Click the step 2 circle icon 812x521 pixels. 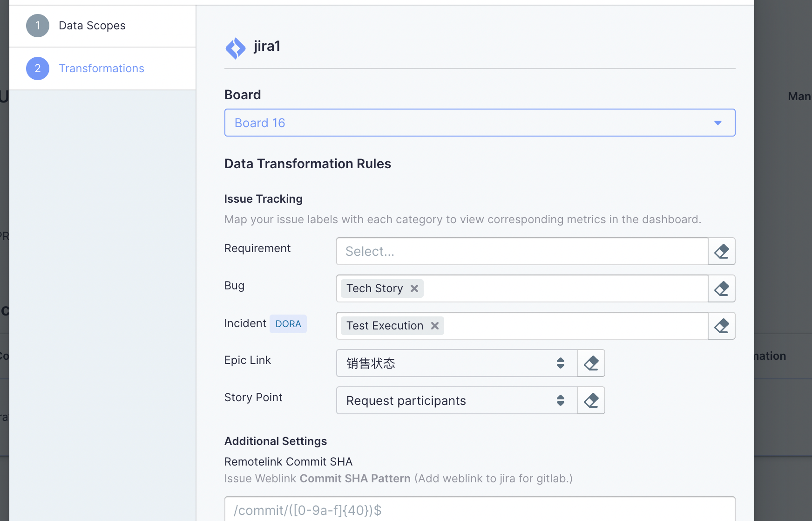(x=38, y=69)
